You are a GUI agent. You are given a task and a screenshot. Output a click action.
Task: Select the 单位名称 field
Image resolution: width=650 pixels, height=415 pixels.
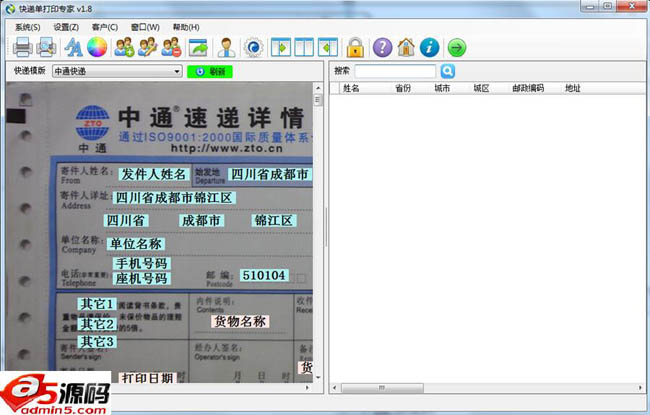click(136, 243)
